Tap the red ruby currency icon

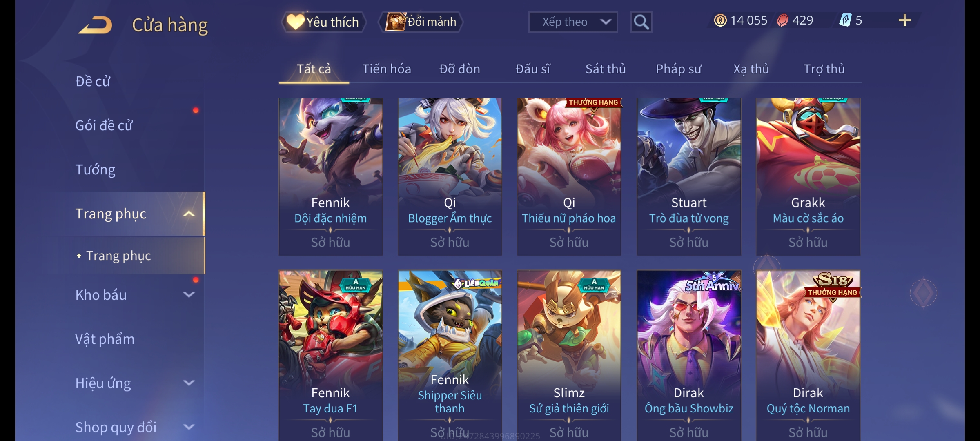pyautogui.click(x=782, y=20)
